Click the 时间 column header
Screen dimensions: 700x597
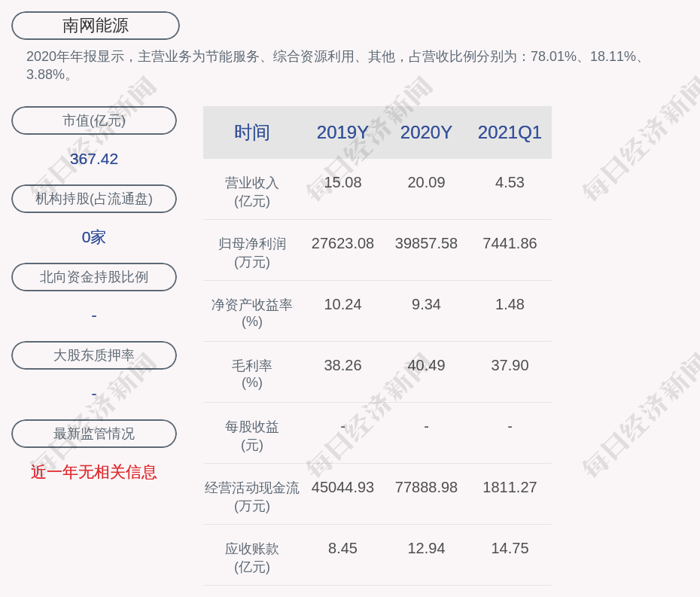(x=252, y=132)
